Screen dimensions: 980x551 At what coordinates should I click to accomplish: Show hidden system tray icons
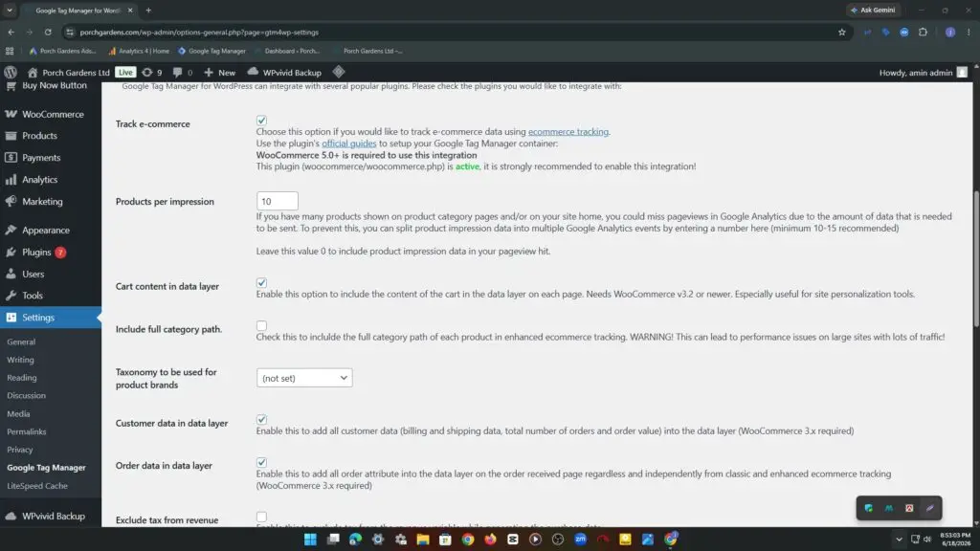(x=899, y=540)
